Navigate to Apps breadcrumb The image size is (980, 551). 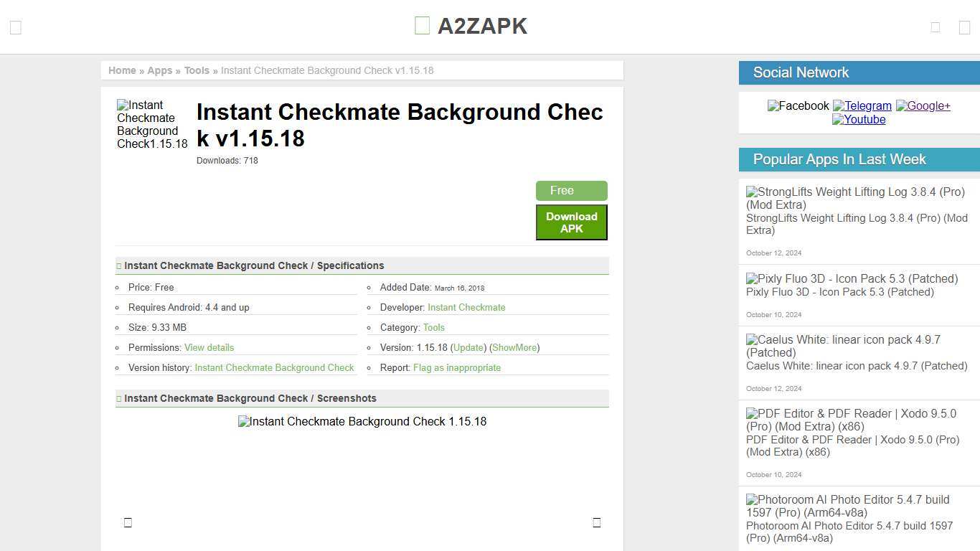[159, 70]
